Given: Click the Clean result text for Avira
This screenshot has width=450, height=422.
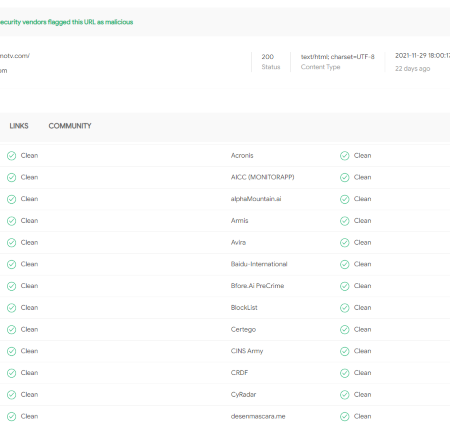Looking at the screenshot, I should coord(362,242).
